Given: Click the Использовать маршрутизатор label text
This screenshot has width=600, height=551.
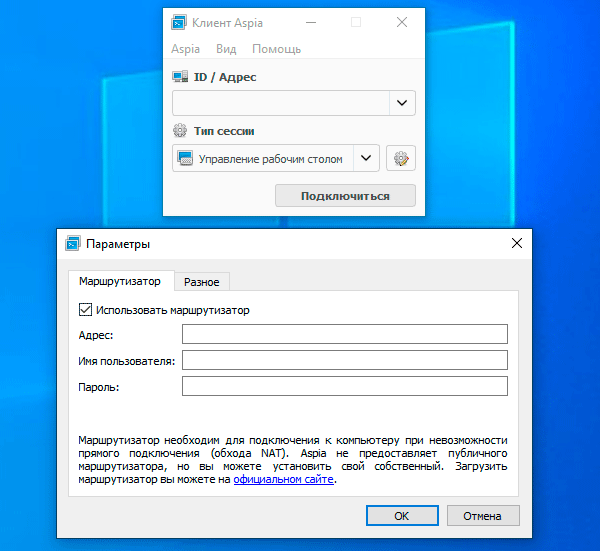Looking at the screenshot, I should (x=173, y=310).
